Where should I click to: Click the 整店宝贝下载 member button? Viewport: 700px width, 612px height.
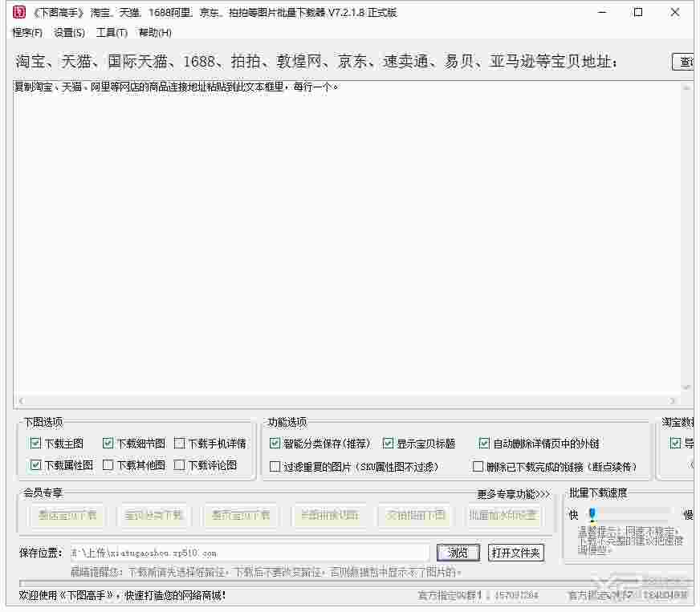coord(67,516)
